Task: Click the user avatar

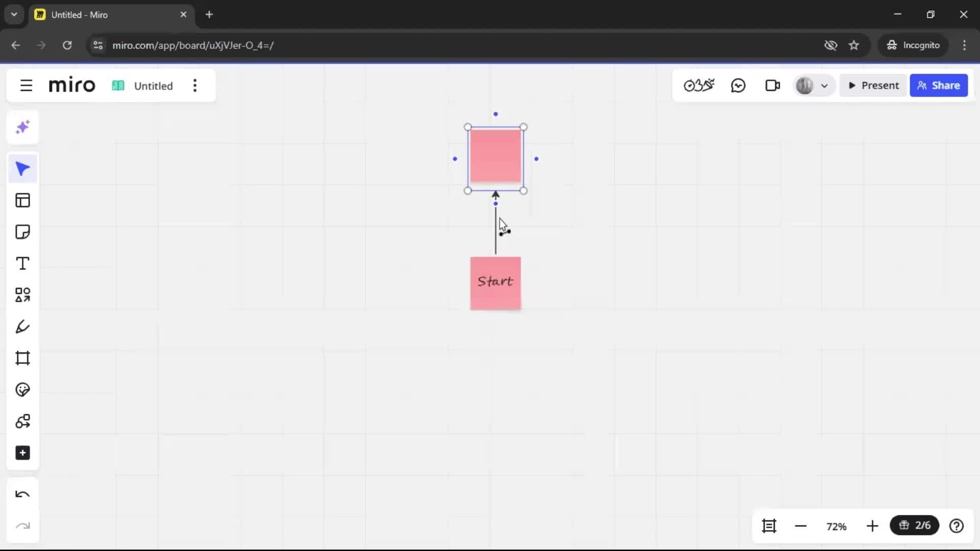Action: 804,86
